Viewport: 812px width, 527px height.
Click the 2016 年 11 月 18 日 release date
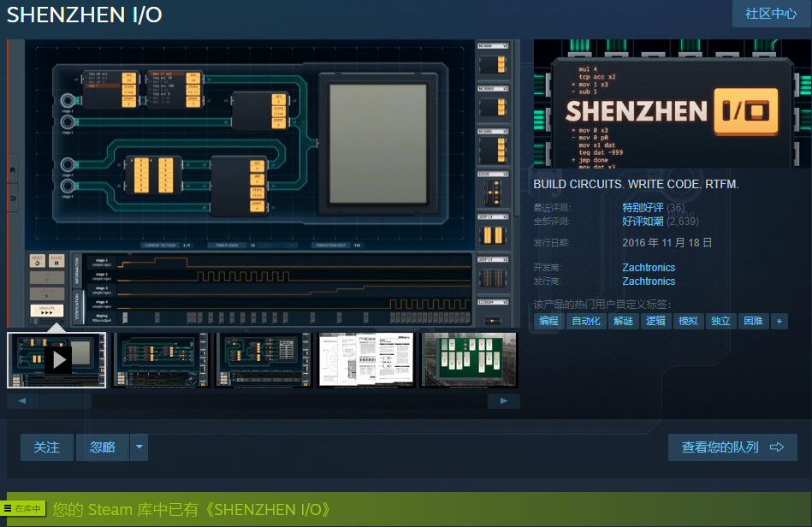[667, 243]
